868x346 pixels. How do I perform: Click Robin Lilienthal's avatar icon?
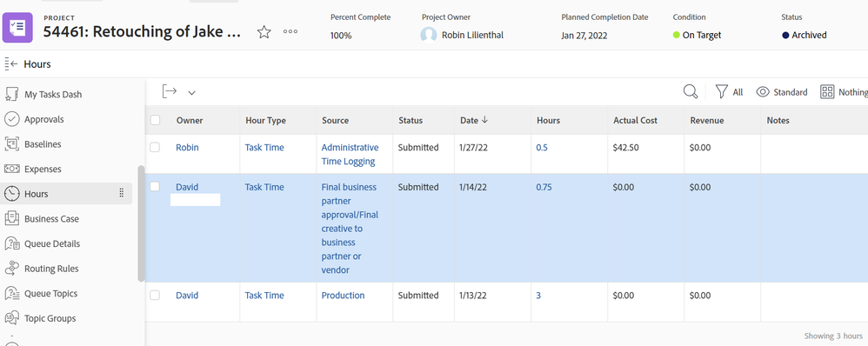click(429, 35)
